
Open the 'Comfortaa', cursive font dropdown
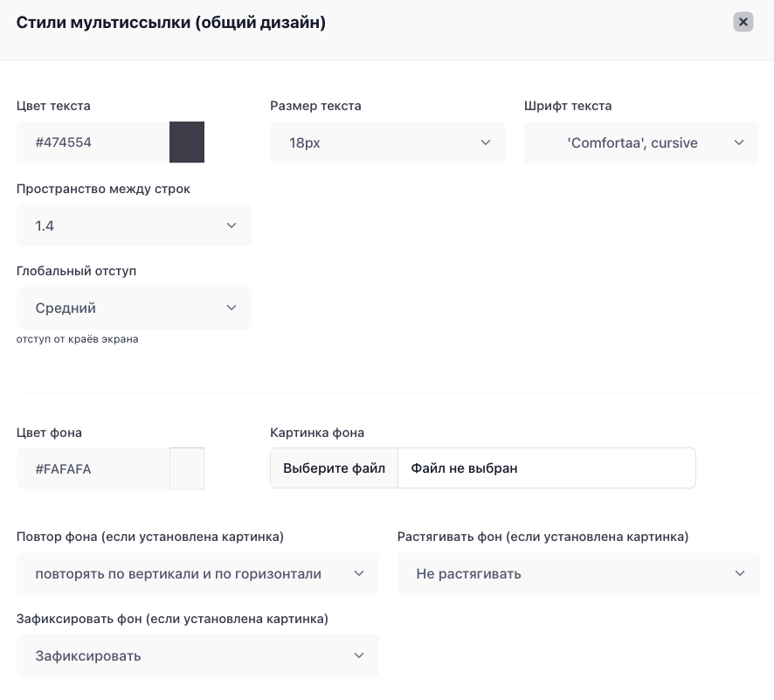click(641, 142)
